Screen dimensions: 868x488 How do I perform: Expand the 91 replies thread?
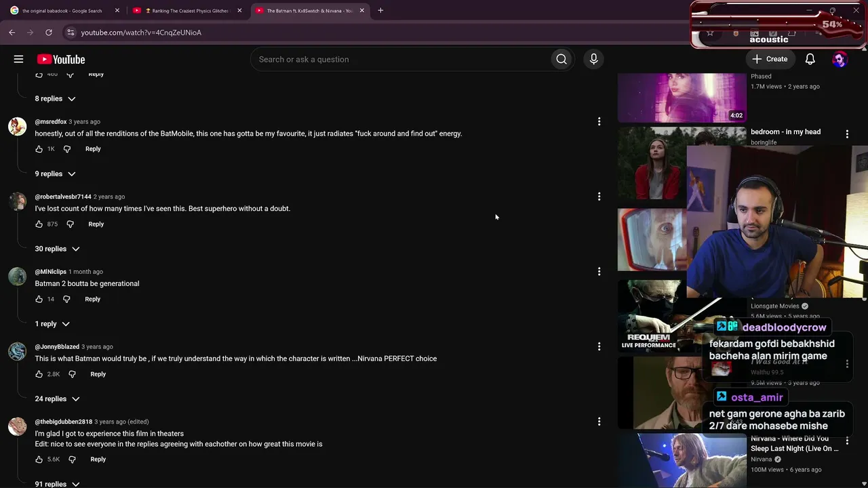tap(57, 484)
